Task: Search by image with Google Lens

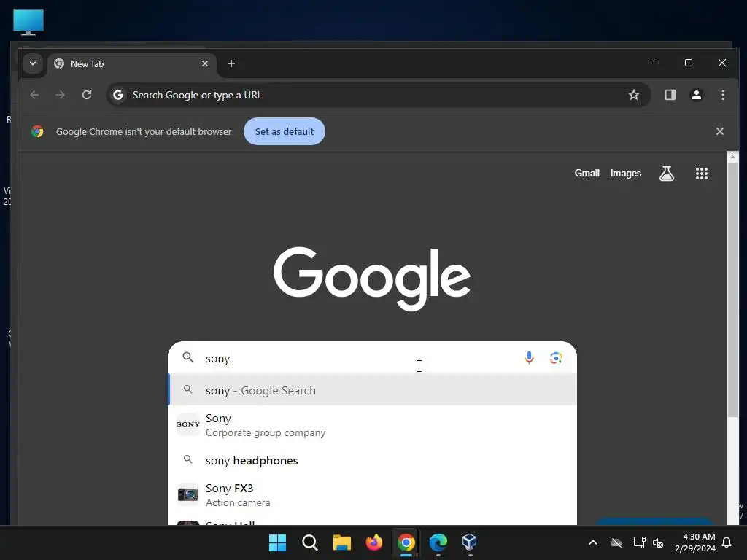Action: [555, 357]
